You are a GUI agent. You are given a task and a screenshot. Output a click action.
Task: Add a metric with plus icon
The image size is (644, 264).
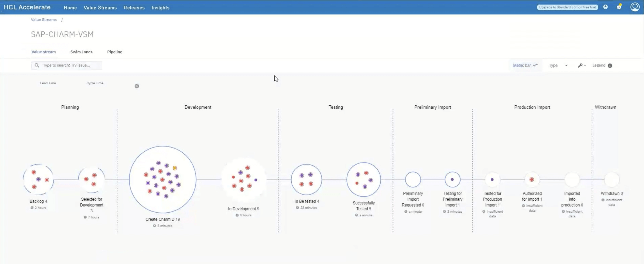(137, 86)
